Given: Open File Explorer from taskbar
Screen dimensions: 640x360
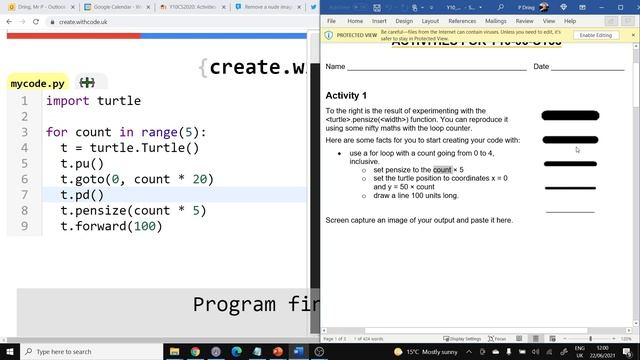Looking at the screenshot, I should point(175,351).
